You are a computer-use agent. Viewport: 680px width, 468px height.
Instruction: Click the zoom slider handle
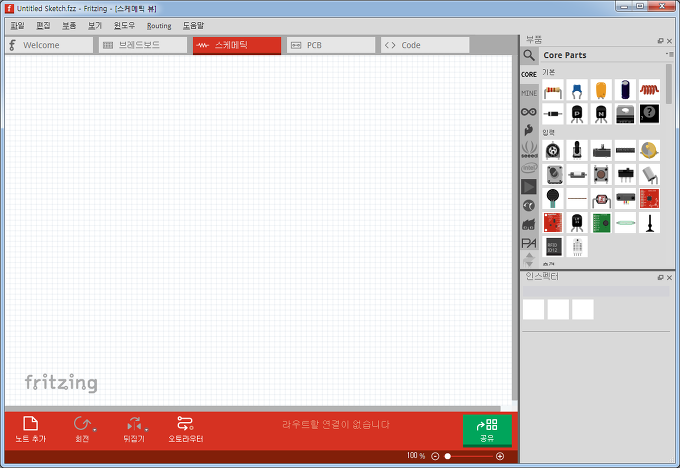coord(448,456)
